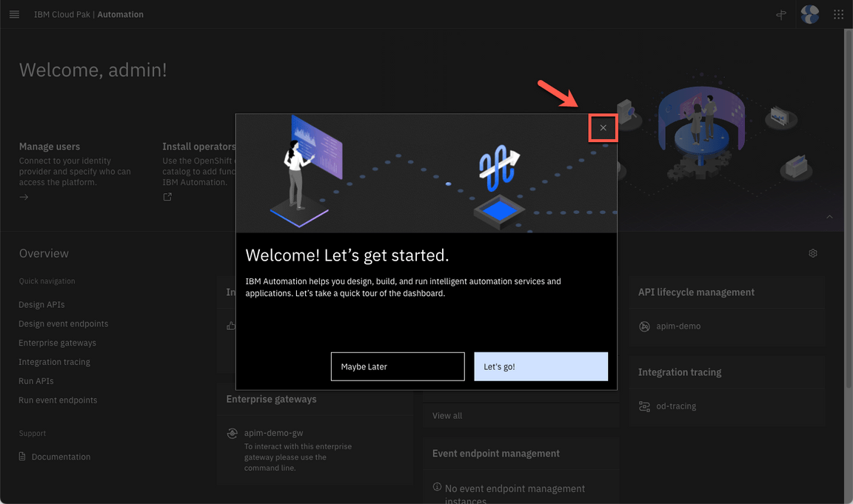
Task: Click the external link icon under Install operators
Action: pos(167,197)
